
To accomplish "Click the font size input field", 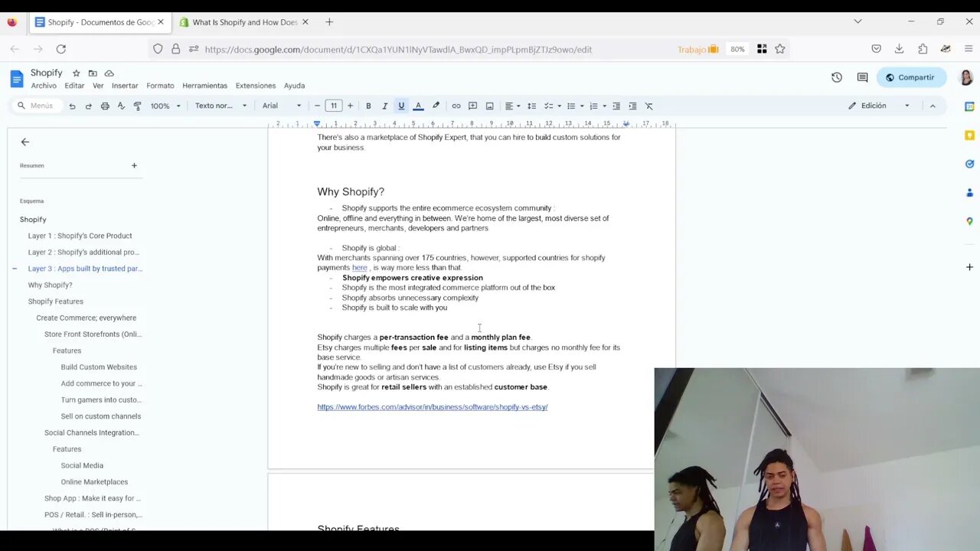I will [x=334, y=106].
